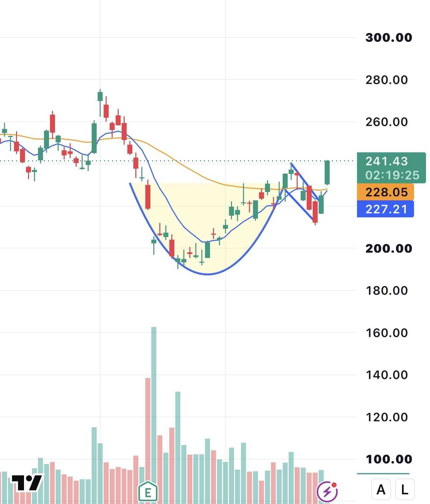
Task: Toggle the A auto scale button
Action: tap(381, 490)
